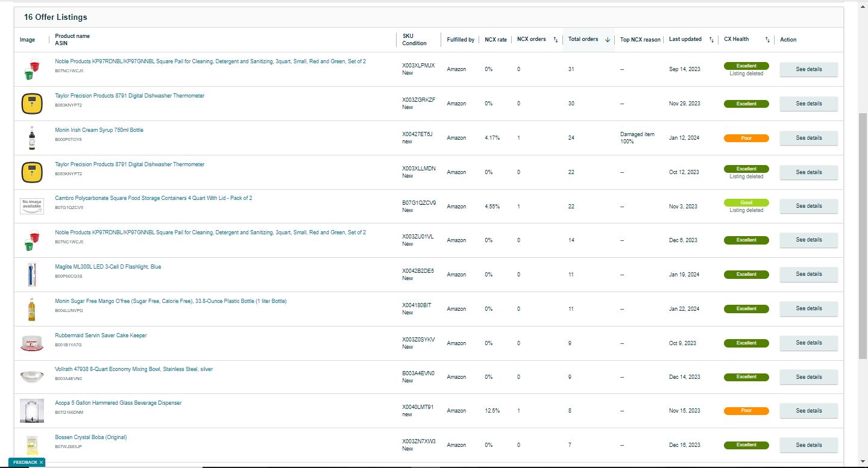
Task: Click the 'Fulfilled by' column header
Action: (461, 40)
